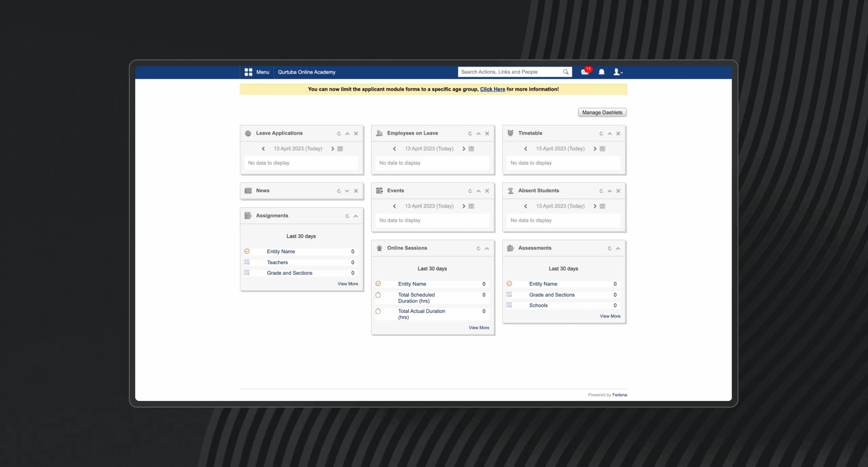
Task: Collapse the Assignments dashlet
Action: (356, 216)
